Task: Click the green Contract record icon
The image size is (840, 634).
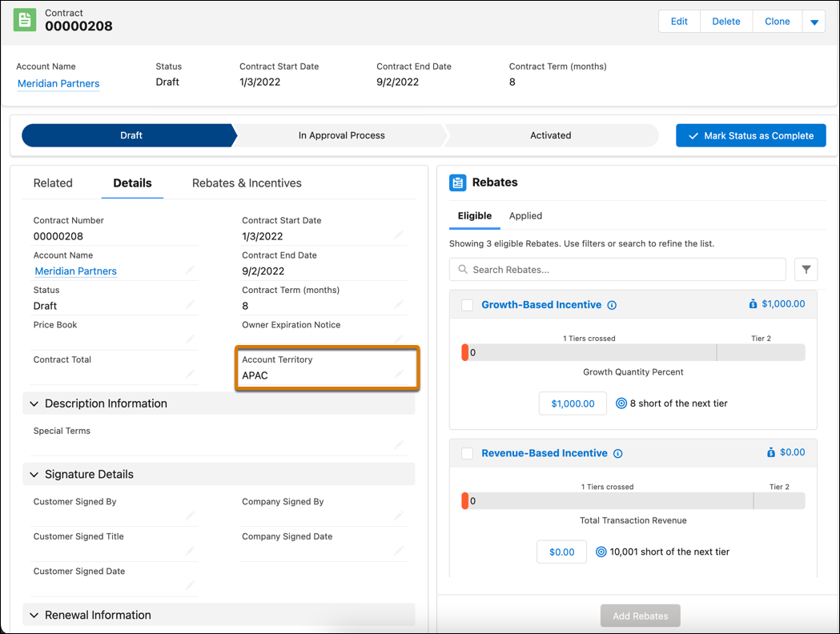Action: point(25,18)
